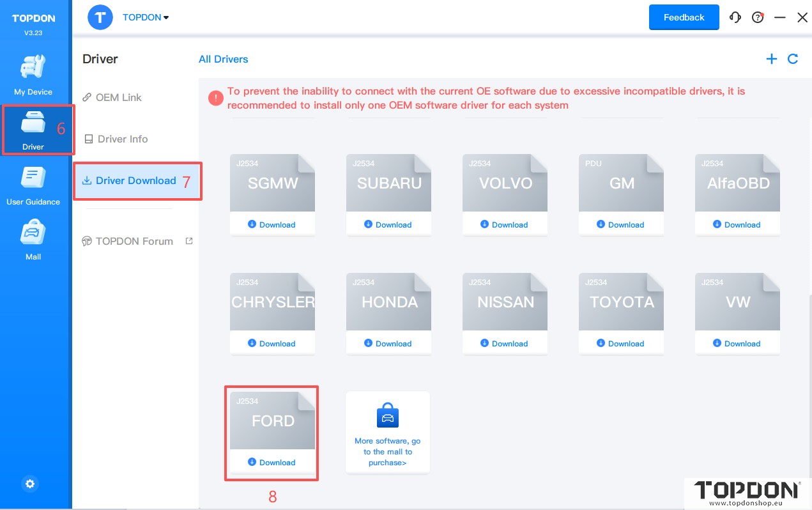812x510 pixels.
Task: Open settings gear at sidebar bottom
Action: (30, 484)
